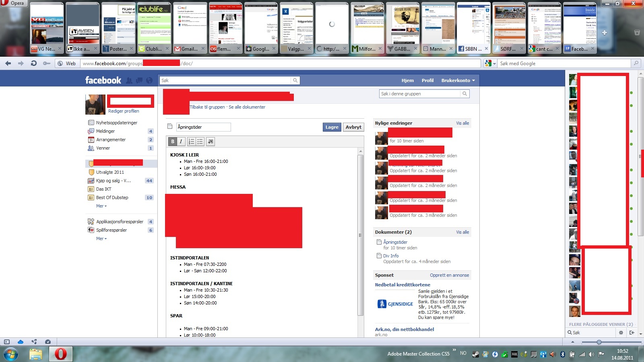Open chat settings gear icon
The width and height of the screenshot is (644, 362).
pyautogui.click(x=621, y=333)
